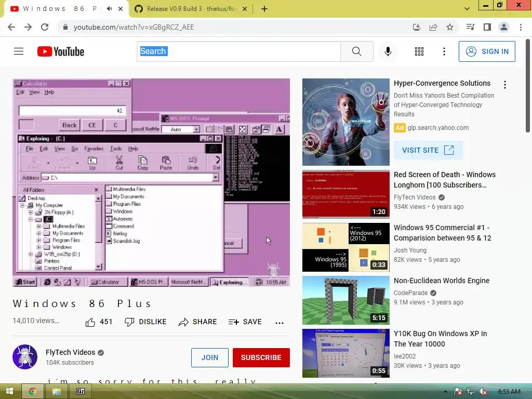
Task: Open the network icon in system tray
Action: point(471,392)
